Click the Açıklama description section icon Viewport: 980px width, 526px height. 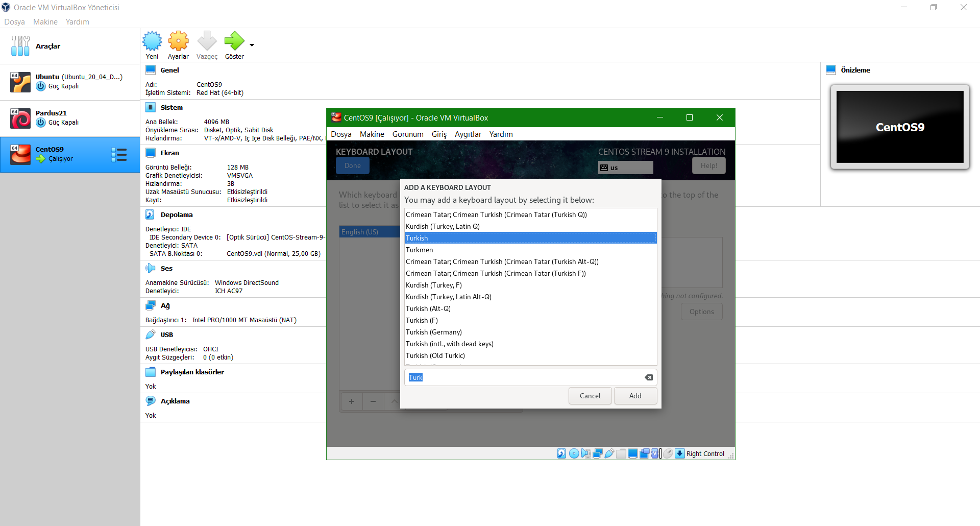(151, 401)
